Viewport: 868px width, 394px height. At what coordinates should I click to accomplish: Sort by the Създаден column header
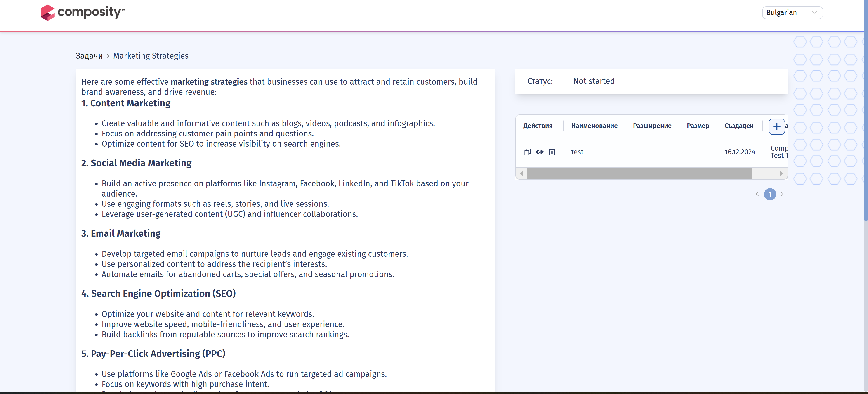pyautogui.click(x=739, y=126)
